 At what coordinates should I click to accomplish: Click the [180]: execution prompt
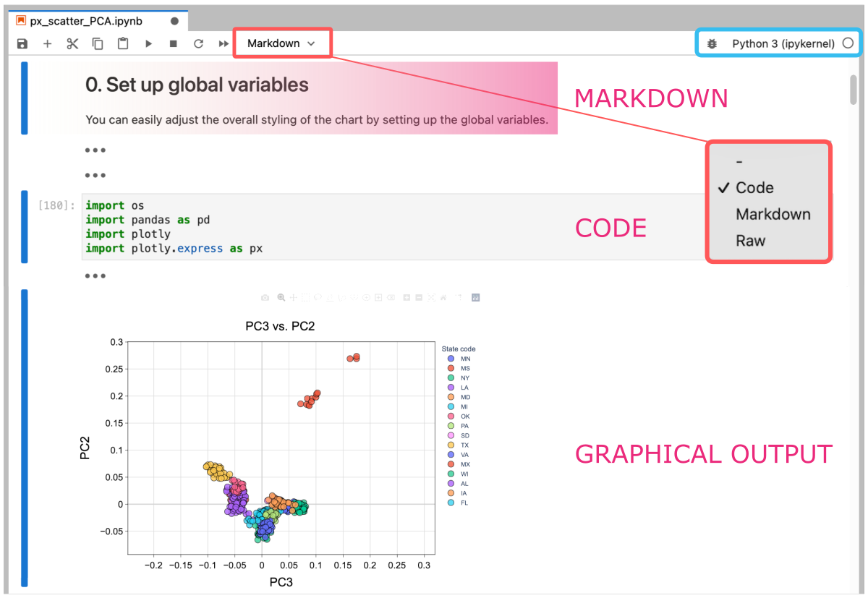coord(56,206)
